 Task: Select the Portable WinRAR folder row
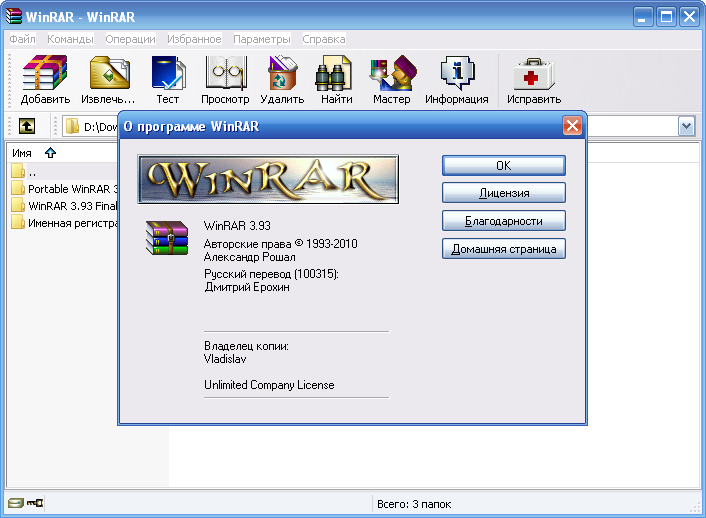tap(64, 188)
